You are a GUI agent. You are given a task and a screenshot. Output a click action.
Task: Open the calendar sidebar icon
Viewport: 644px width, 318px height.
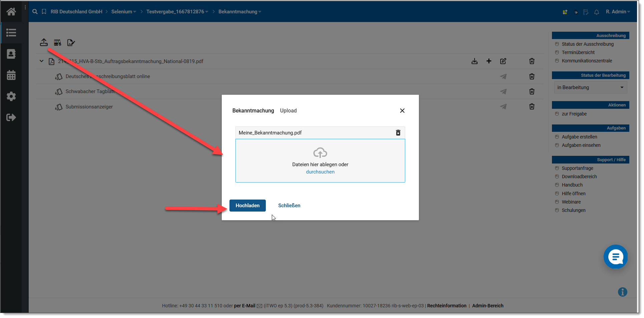11,75
